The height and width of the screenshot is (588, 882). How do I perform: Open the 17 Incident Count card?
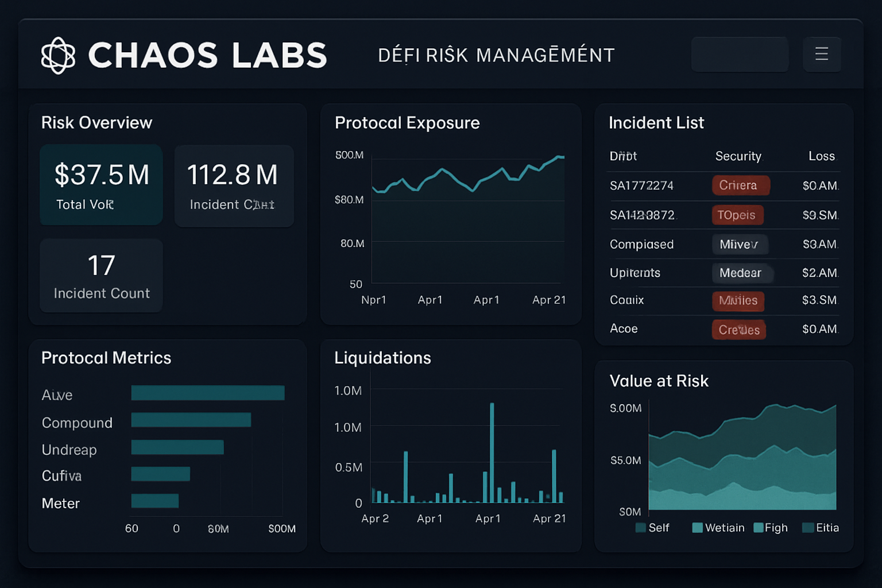pyautogui.click(x=101, y=275)
